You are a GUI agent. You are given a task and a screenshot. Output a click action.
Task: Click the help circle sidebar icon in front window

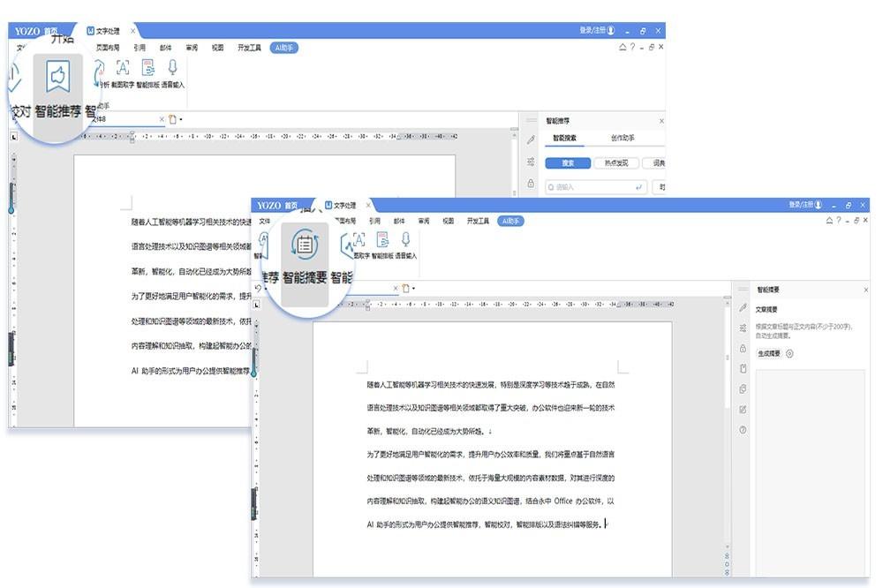point(743,430)
